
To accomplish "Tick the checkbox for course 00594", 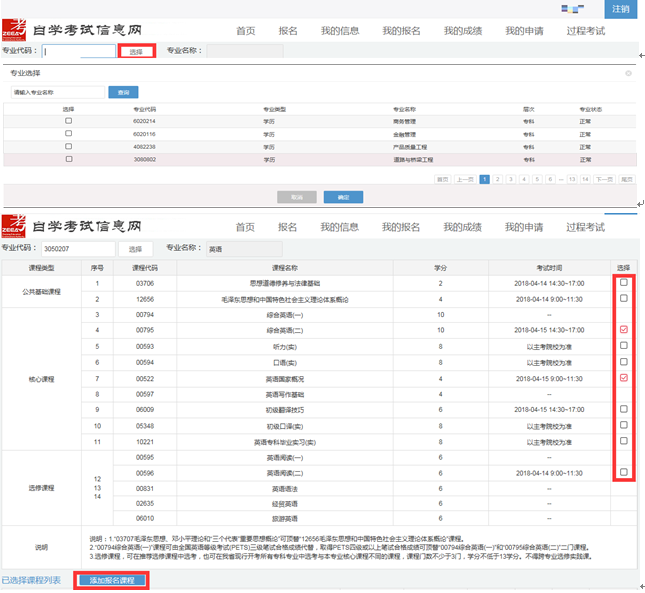I will pyautogui.click(x=624, y=362).
